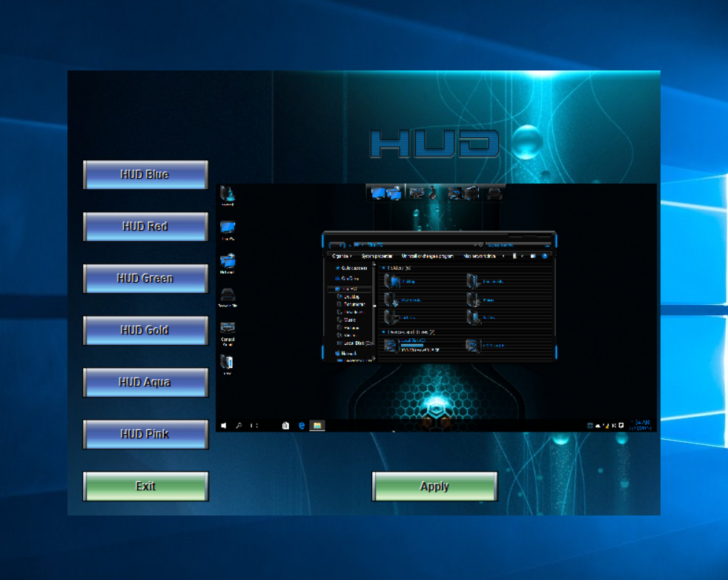Screen dimensions: 728x580
Task: Click the HUD logo at the top
Action: coord(434,144)
